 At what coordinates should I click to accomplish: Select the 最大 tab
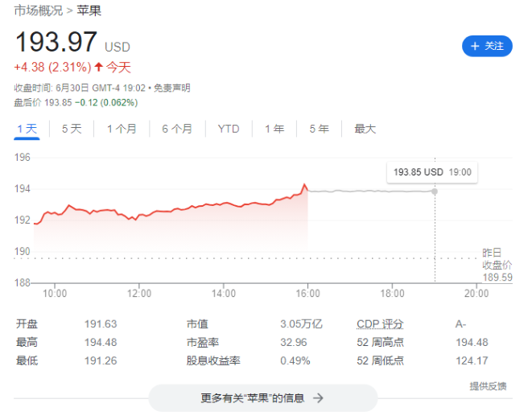(365, 129)
